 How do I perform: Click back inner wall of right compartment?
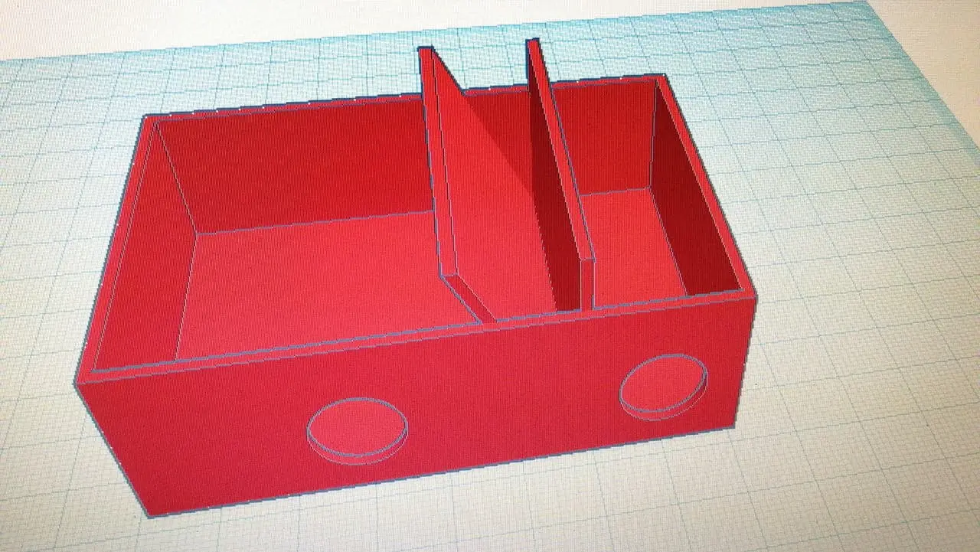click(x=605, y=138)
